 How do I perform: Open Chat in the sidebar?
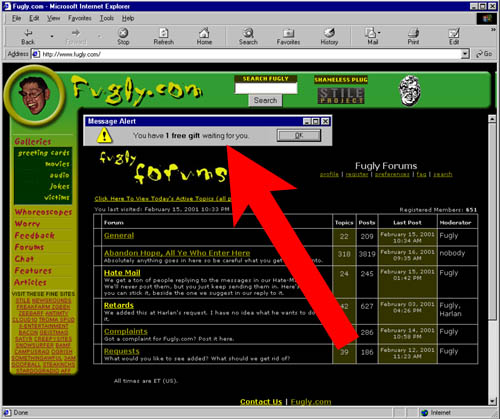tap(24, 259)
